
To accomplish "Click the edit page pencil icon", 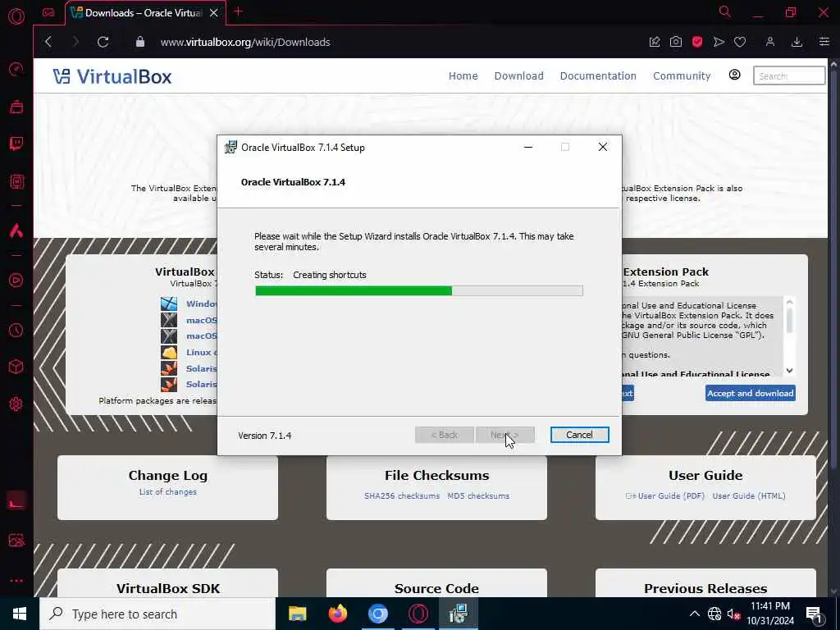I will pyautogui.click(x=655, y=42).
